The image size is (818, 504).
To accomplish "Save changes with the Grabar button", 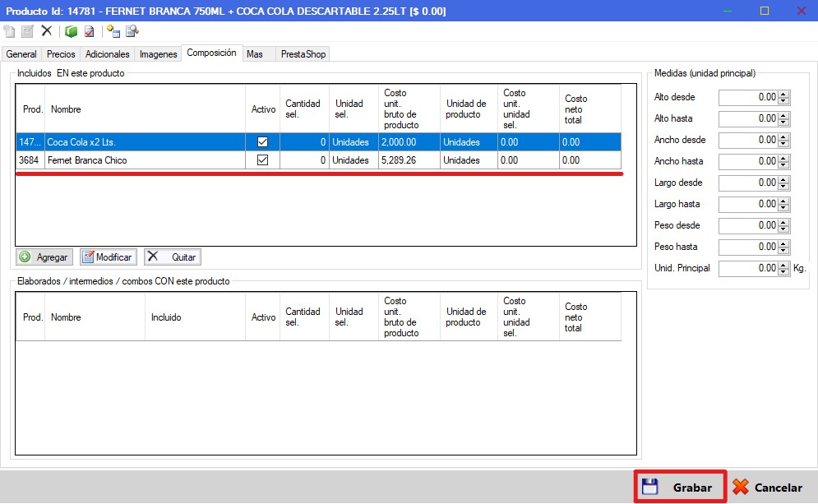I will [x=680, y=488].
